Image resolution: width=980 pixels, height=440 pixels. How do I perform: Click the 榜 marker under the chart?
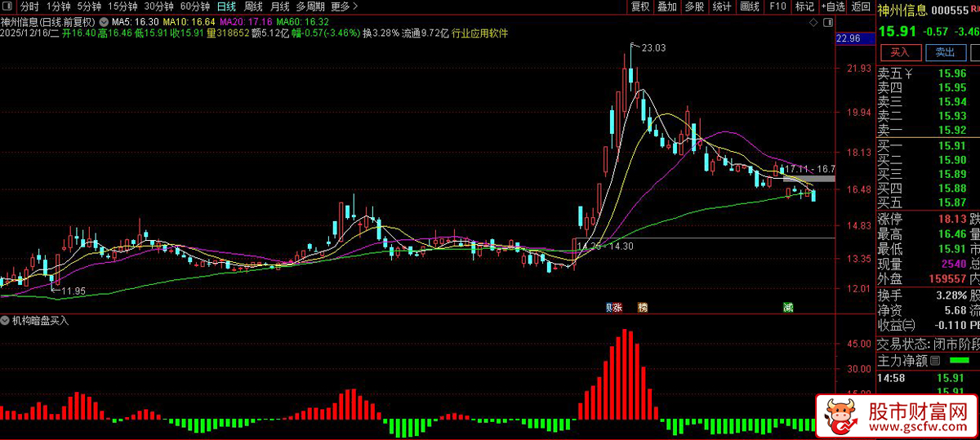(643, 308)
